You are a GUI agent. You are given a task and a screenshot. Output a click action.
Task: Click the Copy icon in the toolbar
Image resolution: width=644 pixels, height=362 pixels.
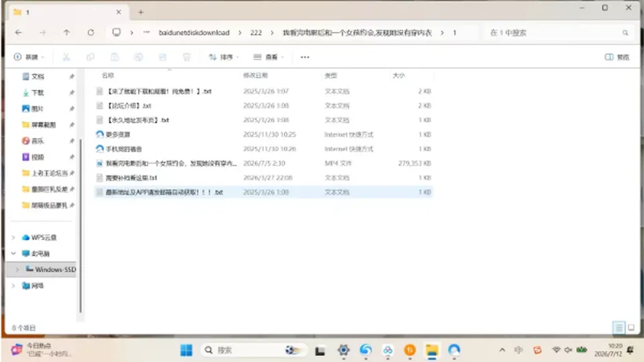pos(91,57)
